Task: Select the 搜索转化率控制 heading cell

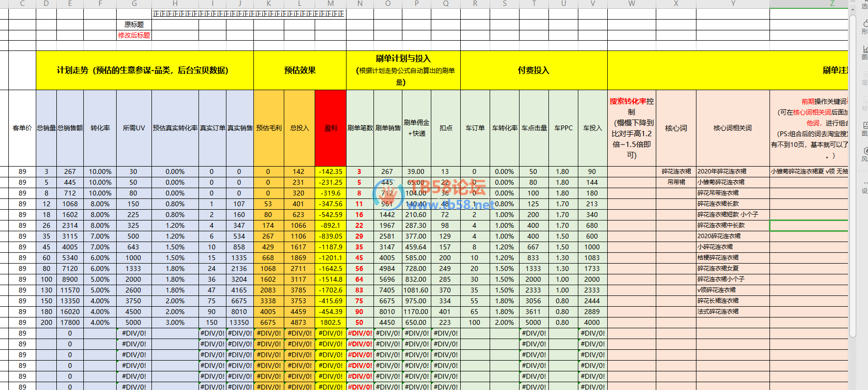Action: (632, 128)
